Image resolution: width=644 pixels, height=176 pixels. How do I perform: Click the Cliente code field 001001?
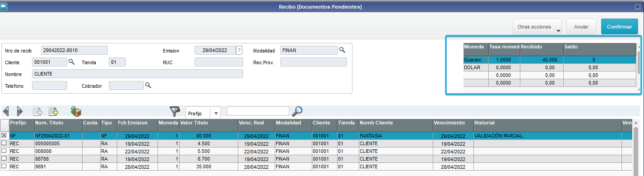(50, 62)
